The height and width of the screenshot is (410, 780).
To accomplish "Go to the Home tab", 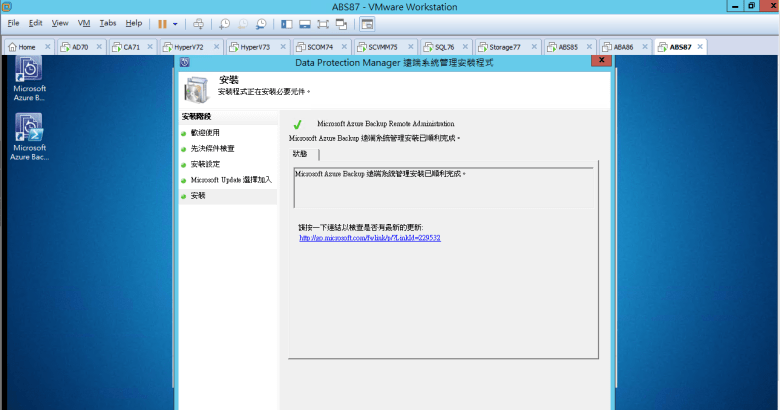I will pos(25,47).
